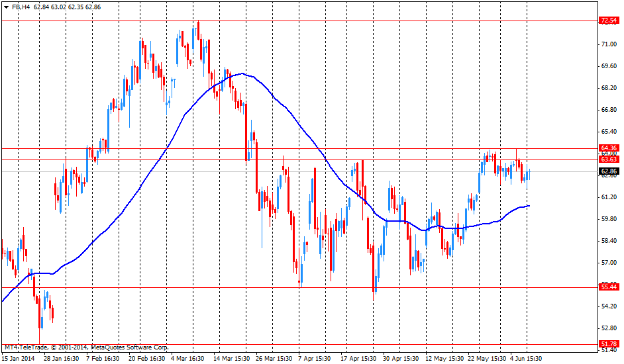Click the 7 Apr 15:30 time label

pyautogui.click(x=315, y=359)
